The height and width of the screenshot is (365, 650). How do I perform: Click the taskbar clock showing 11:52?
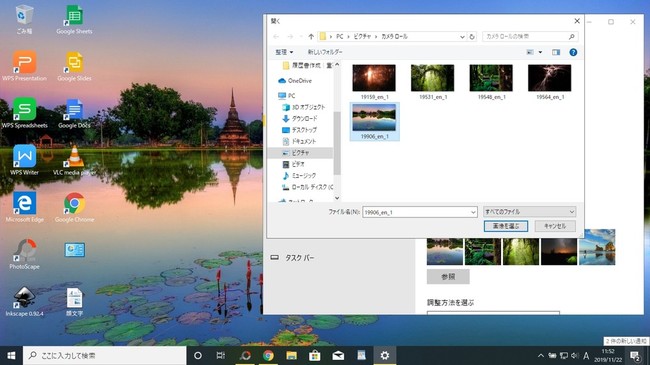click(608, 355)
